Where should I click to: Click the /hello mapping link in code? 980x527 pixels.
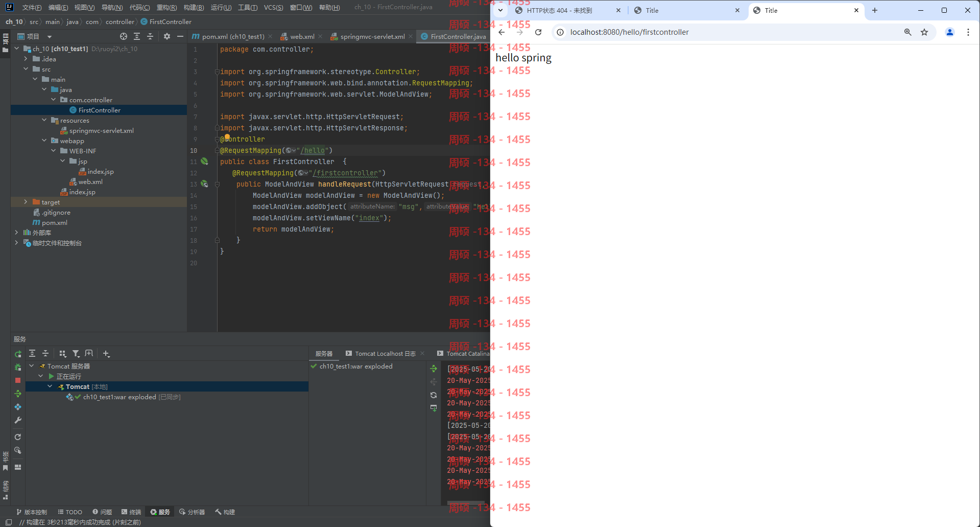click(313, 150)
